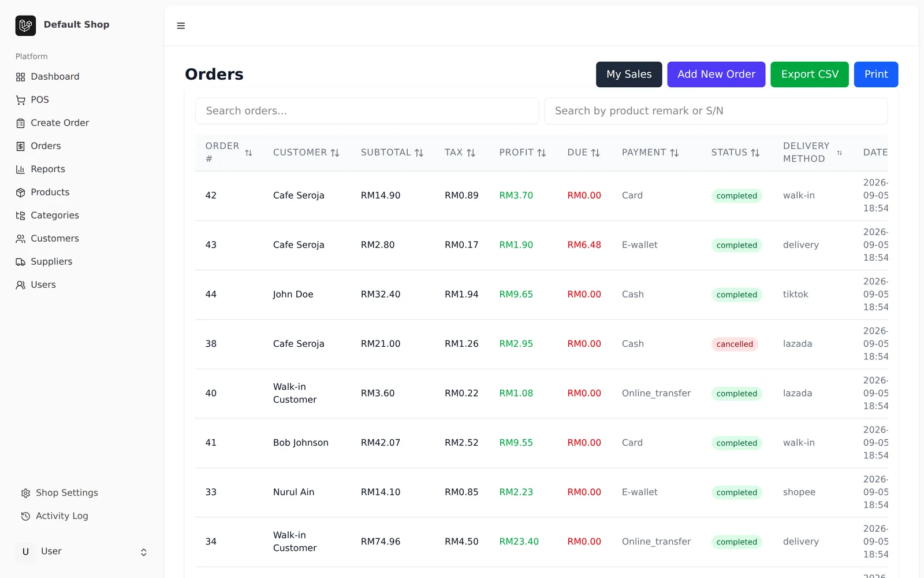The width and height of the screenshot is (924, 578).
Task: Click the Shop Settings gear icon
Action: [x=25, y=493]
